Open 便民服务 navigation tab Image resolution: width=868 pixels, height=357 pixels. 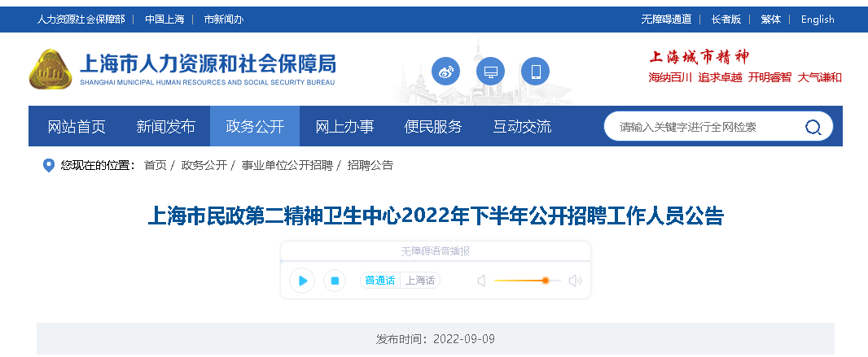pos(433,127)
